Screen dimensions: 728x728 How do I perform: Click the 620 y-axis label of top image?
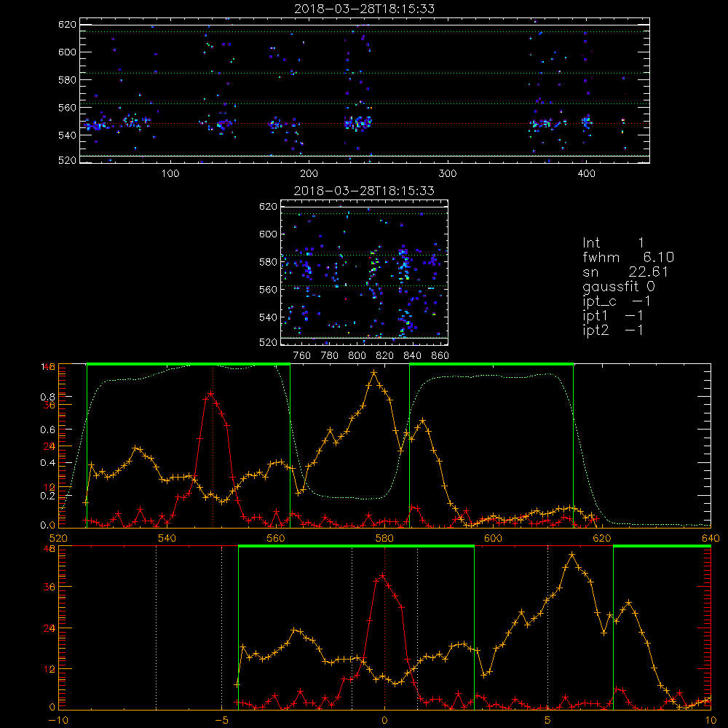tap(67, 25)
